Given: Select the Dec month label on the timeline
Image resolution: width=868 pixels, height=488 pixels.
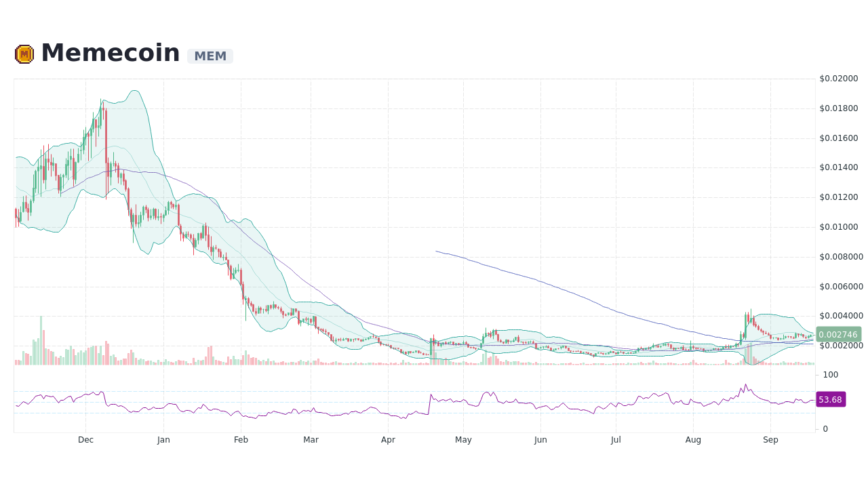Looking at the screenshot, I should click(85, 439).
